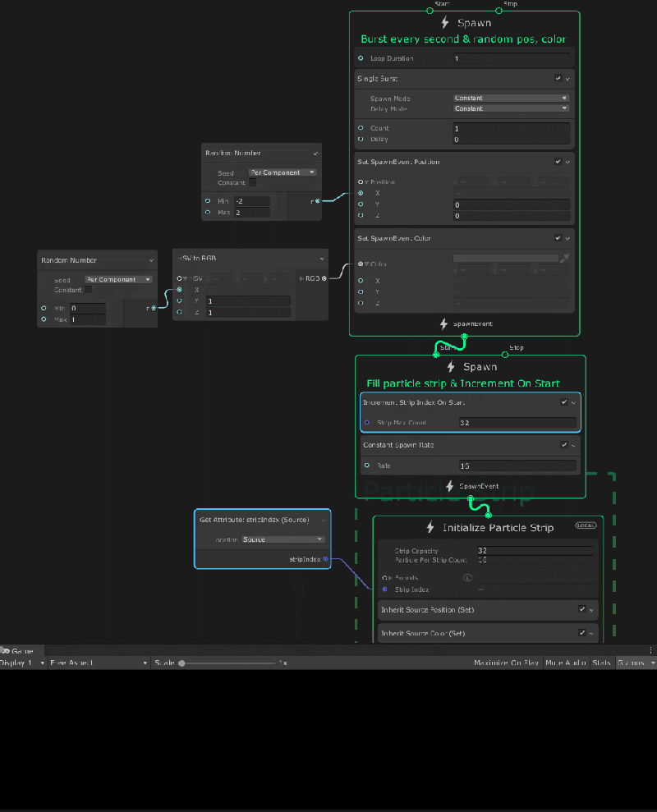Click the Stats button in the Game view
This screenshot has height=812, width=657.
click(x=602, y=663)
